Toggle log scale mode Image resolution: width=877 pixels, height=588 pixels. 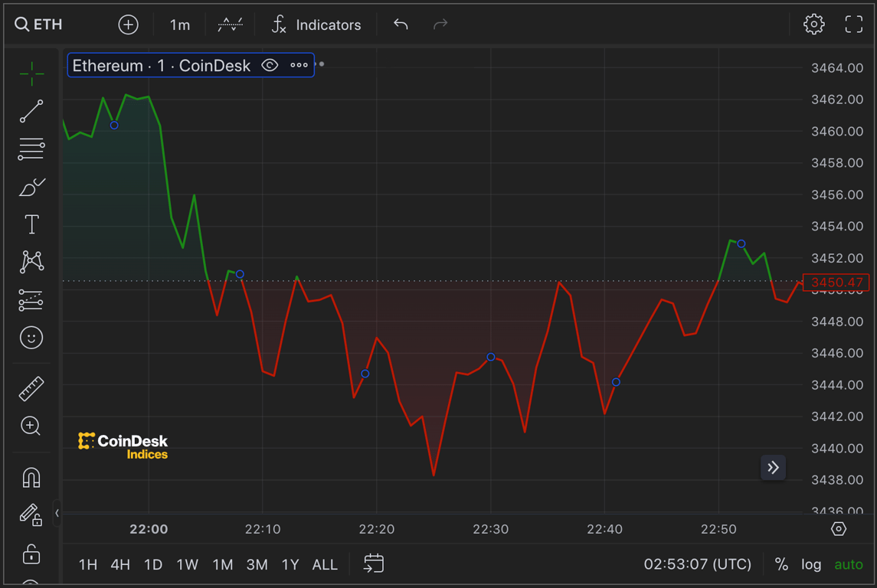click(811, 564)
